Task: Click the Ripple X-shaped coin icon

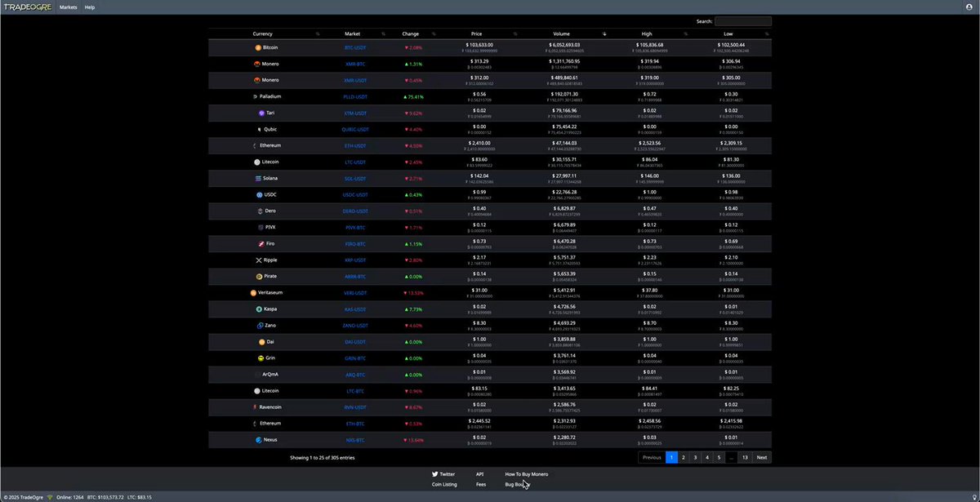Action: 258,260
